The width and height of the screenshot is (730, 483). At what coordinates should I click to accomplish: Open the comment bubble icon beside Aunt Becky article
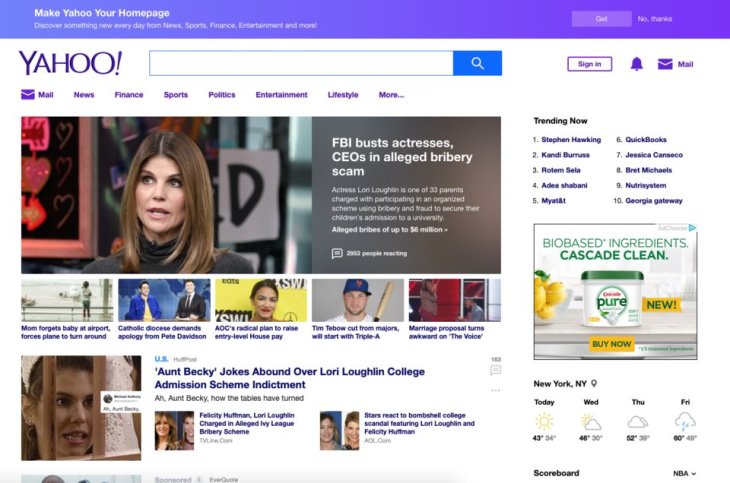tap(495, 371)
